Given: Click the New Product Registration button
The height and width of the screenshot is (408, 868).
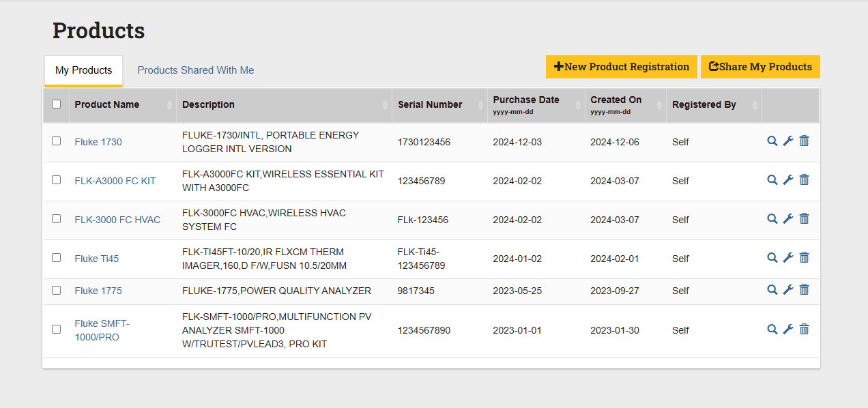Looking at the screenshot, I should pyautogui.click(x=621, y=67).
